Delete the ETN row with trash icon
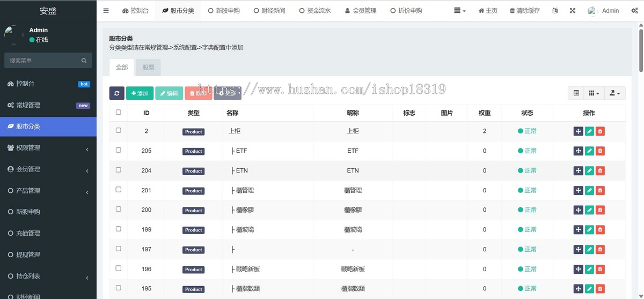644x299 pixels. [x=601, y=171]
